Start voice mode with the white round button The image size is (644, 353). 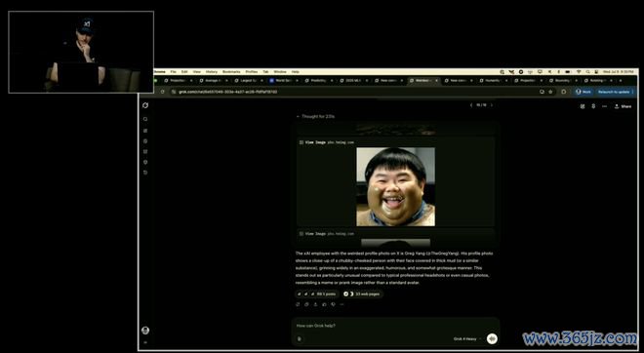(x=492, y=338)
